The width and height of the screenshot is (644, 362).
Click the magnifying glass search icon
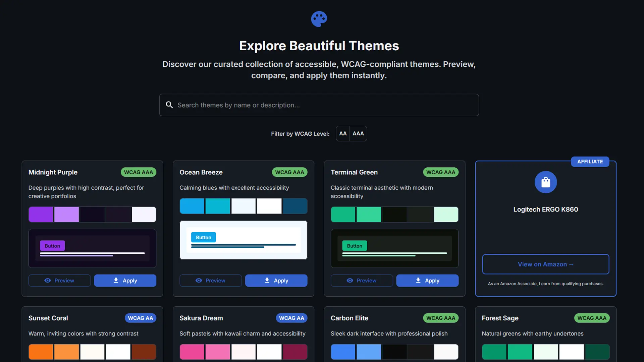tap(169, 105)
